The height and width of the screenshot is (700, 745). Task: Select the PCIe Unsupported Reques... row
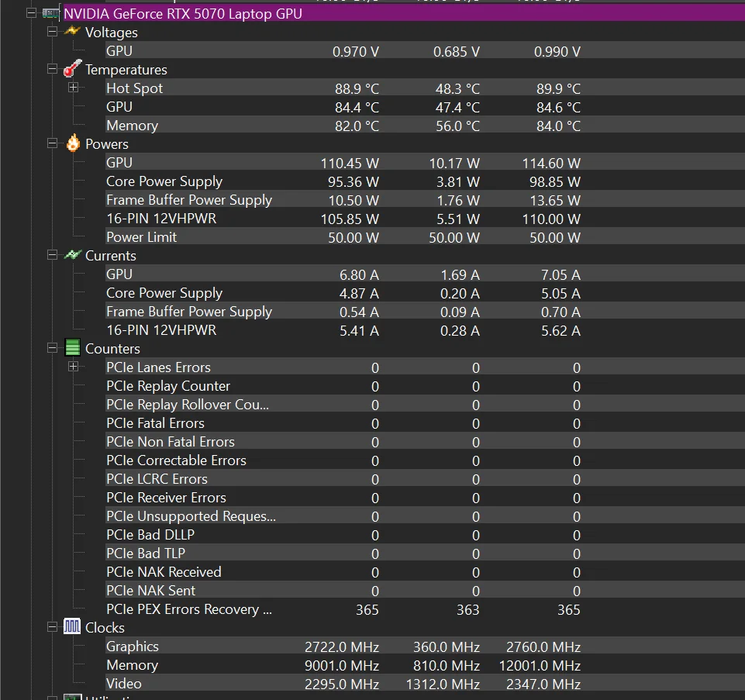[425, 516]
